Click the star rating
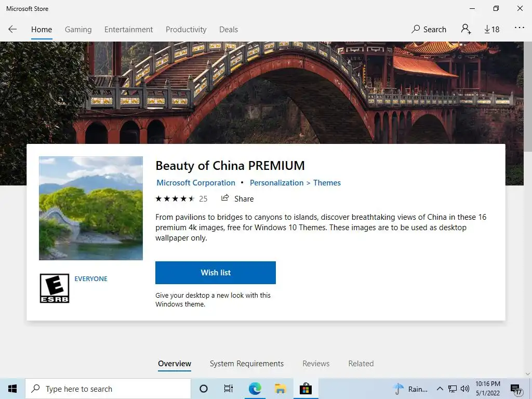The height and width of the screenshot is (399, 532). pyautogui.click(x=175, y=199)
